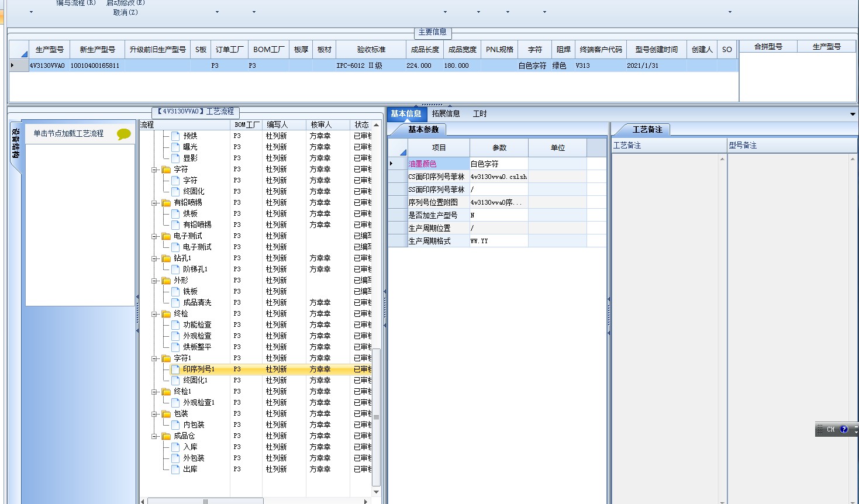Select the 基本参数 tab
859x504 pixels.
[x=423, y=130]
